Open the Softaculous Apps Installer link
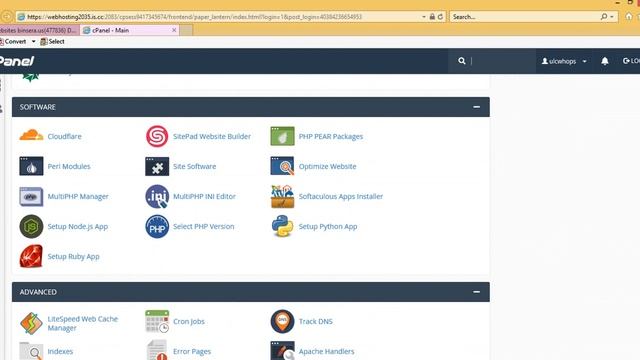Screen dimensions: 640x360 341,196
